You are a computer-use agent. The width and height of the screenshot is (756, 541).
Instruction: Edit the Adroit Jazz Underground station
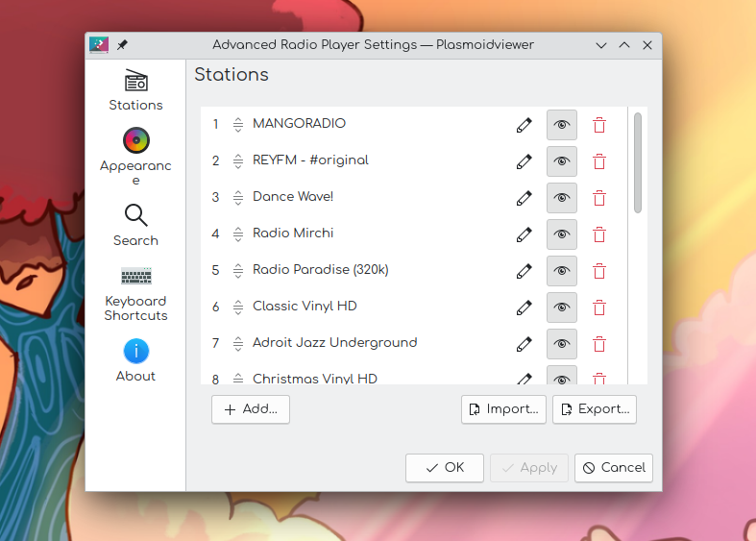pos(524,344)
